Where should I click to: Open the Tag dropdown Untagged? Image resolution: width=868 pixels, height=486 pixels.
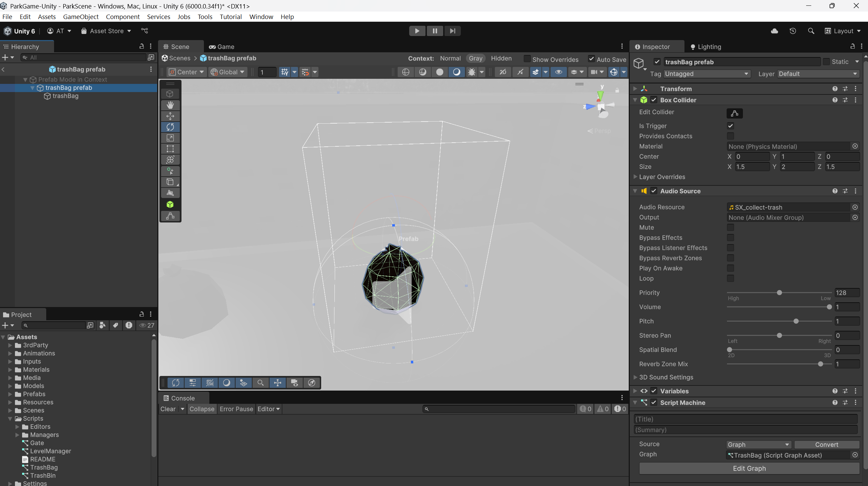[707, 74]
